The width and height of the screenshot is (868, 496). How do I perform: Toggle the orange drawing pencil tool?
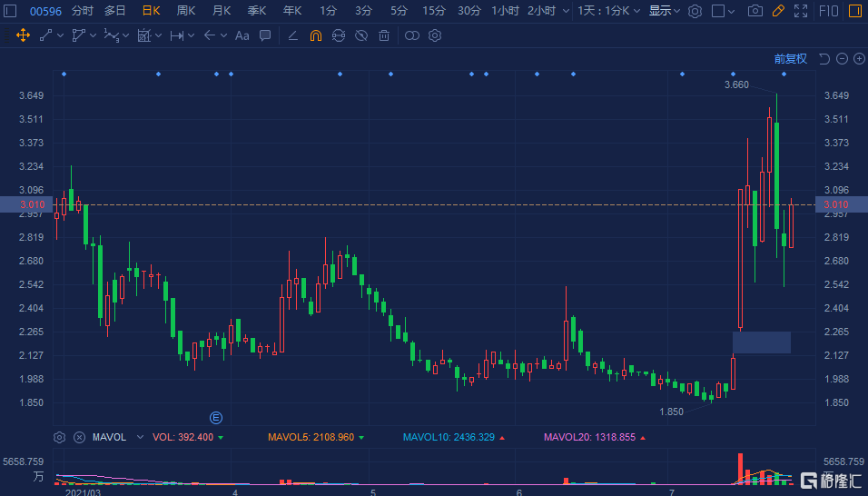point(777,11)
